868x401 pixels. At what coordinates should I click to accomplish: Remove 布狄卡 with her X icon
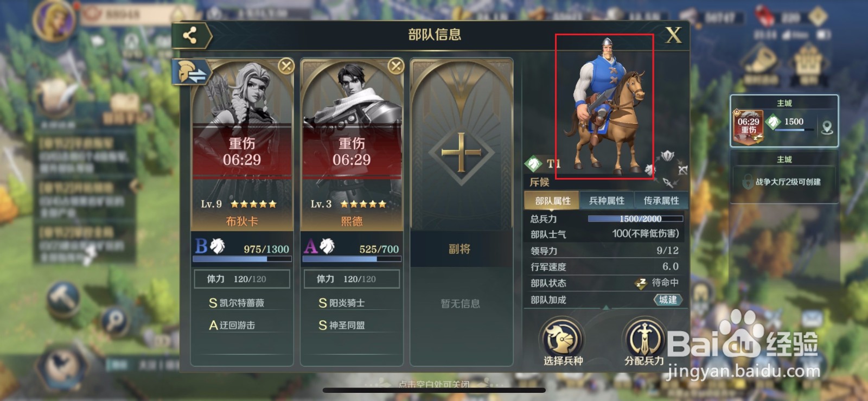286,66
